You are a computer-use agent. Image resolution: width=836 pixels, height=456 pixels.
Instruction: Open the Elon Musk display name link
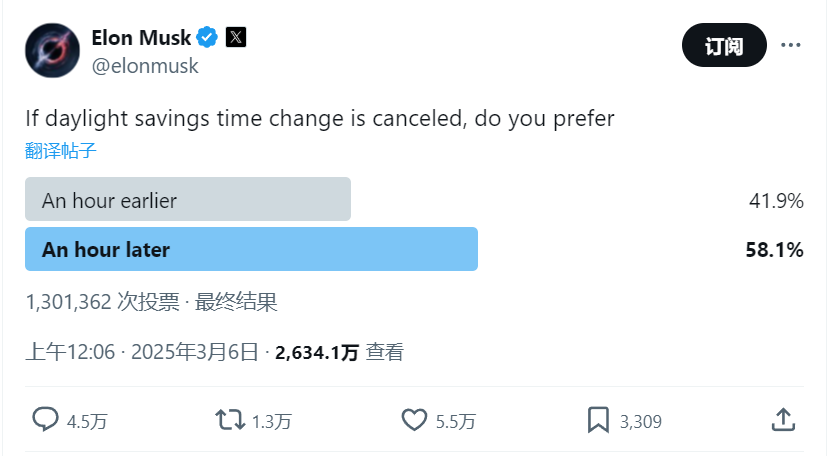(x=141, y=39)
